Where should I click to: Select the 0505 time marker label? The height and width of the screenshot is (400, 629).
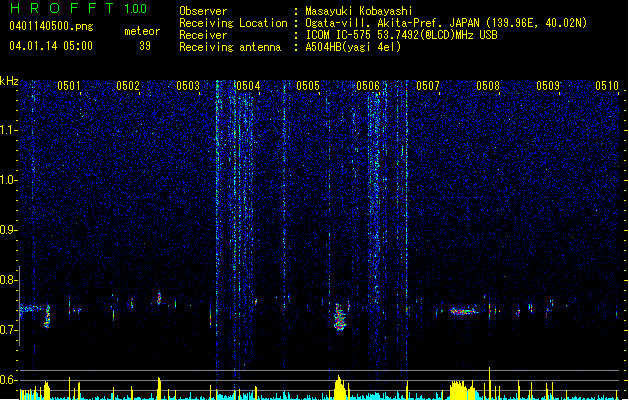pos(308,86)
